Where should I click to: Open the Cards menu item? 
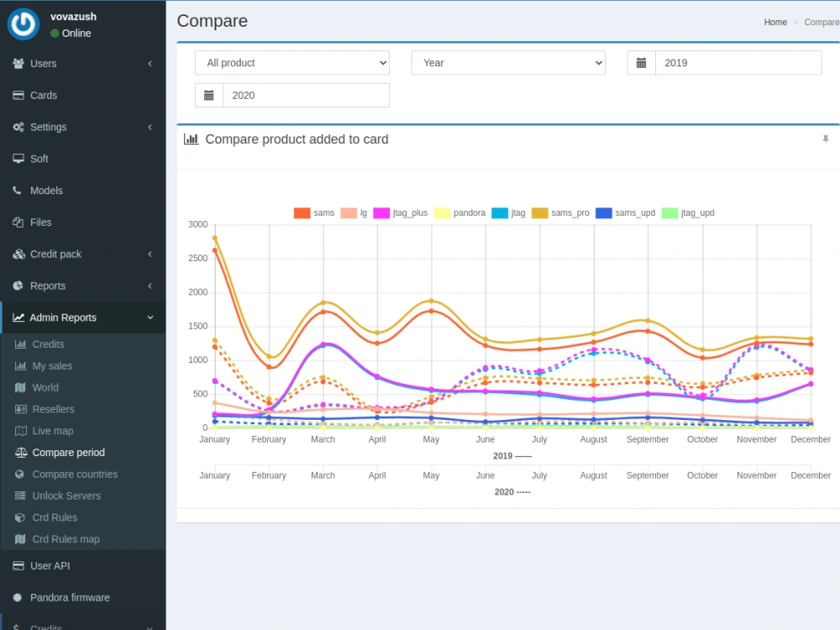click(83, 96)
